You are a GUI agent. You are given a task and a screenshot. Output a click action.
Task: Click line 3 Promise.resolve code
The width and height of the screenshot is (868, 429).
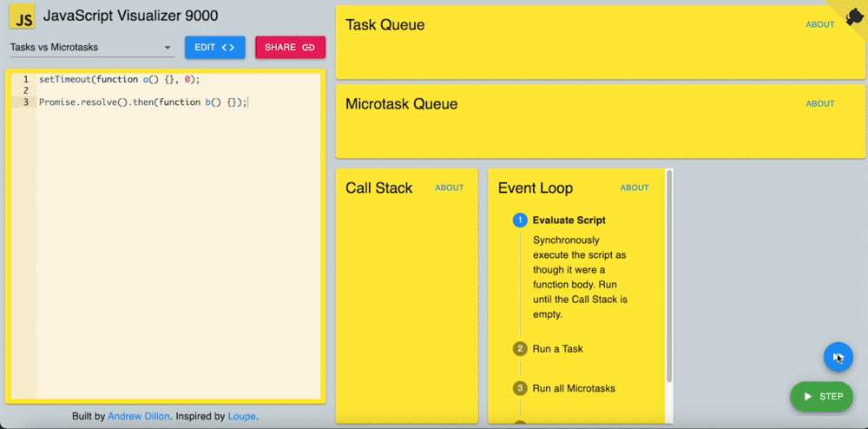(x=143, y=102)
